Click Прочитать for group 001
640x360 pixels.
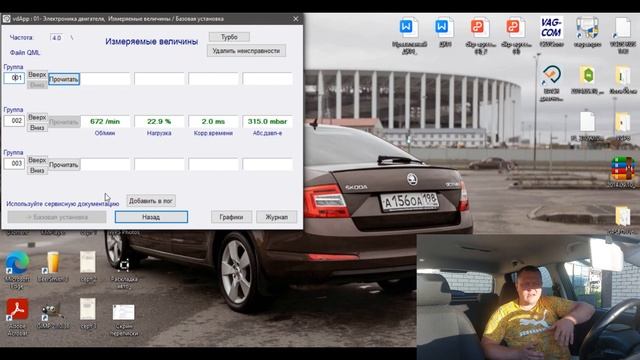point(64,79)
